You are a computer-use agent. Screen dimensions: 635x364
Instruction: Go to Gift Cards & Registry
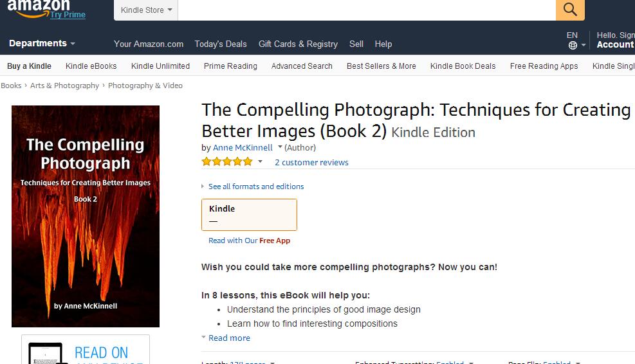click(x=298, y=44)
